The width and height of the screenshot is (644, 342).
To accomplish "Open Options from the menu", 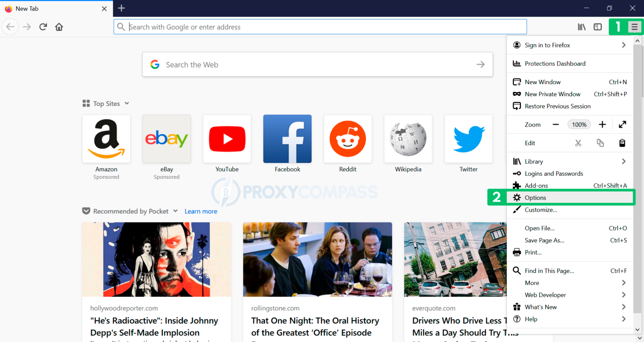I will pyautogui.click(x=535, y=197).
